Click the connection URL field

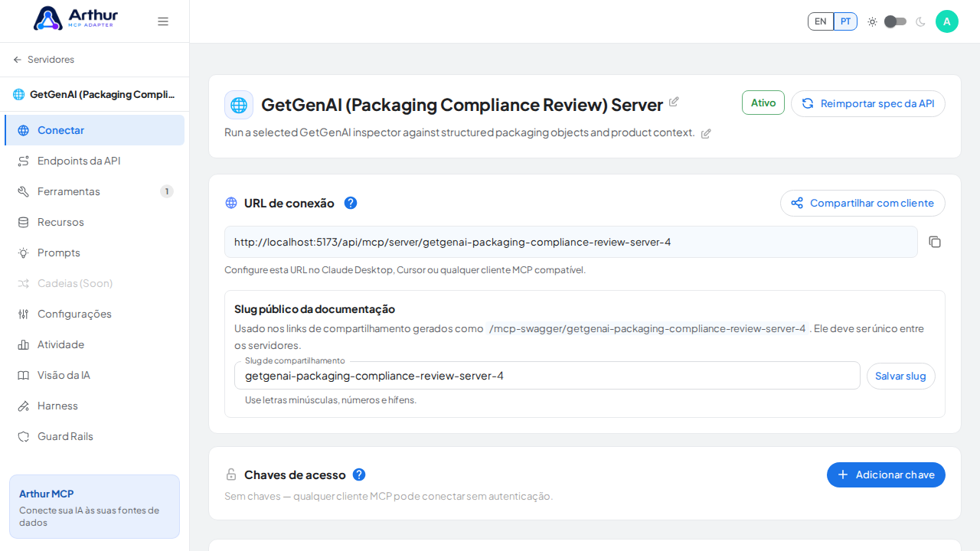571,242
